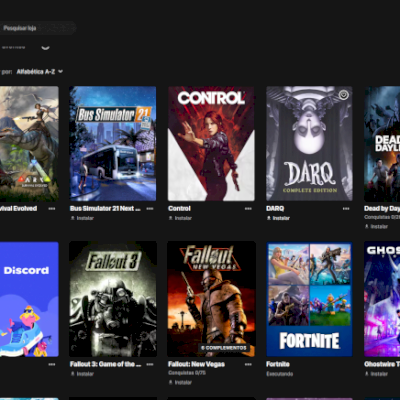Open the three-dot menu for Fallout 3
Viewport: 400px width, 400px height.
[x=150, y=364]
